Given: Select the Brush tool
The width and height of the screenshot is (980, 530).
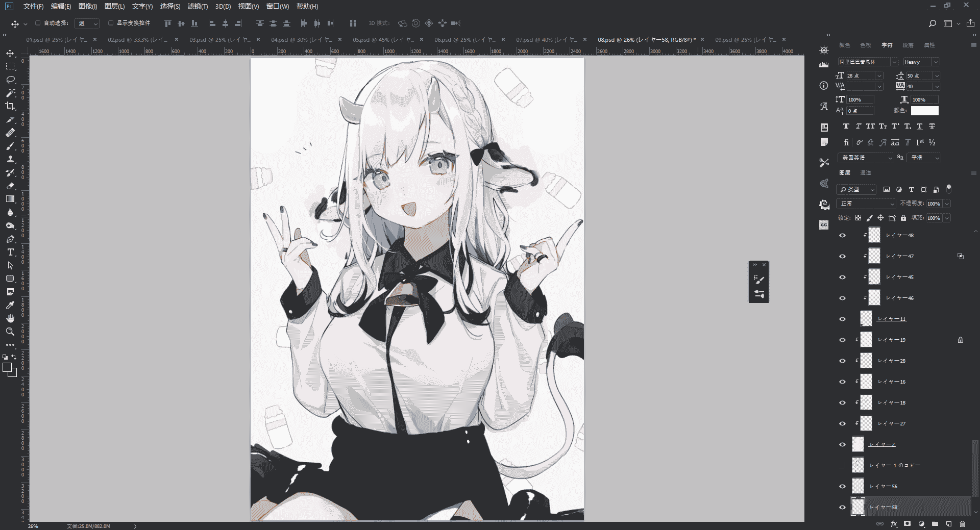Looking at the screenshot, I should click(x=10, y=146).
